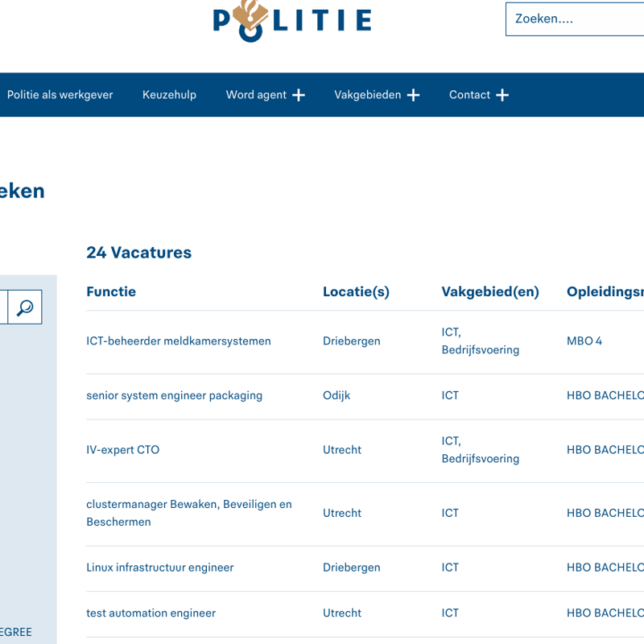Sort by the Functie column header
Screen dimensions: 644x644
(x=111, y=292)
